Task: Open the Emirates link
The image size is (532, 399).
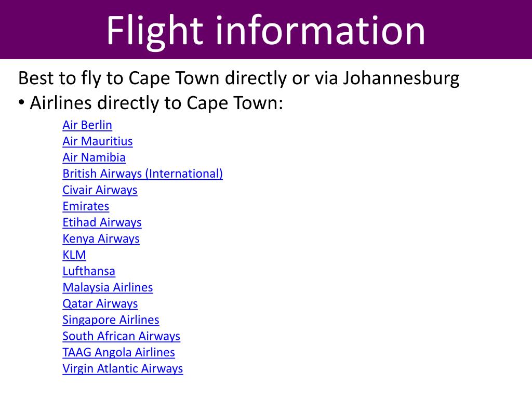Action: [x=86, y=206]
